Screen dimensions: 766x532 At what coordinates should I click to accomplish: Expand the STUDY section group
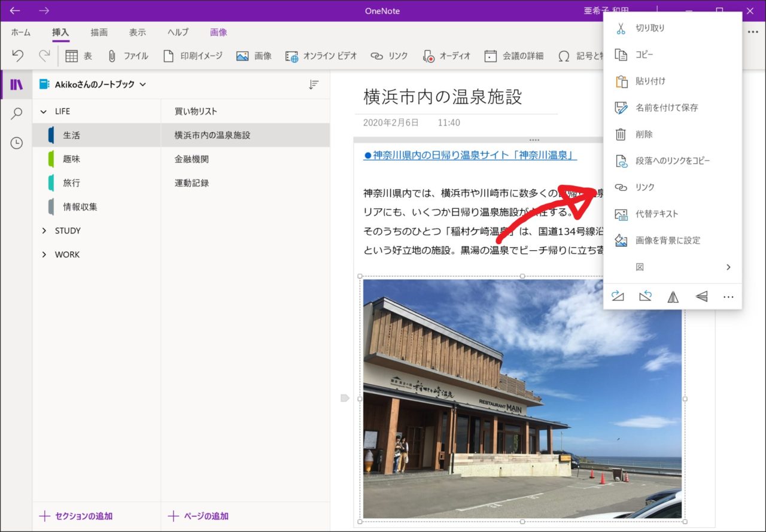tap(44, 231)
